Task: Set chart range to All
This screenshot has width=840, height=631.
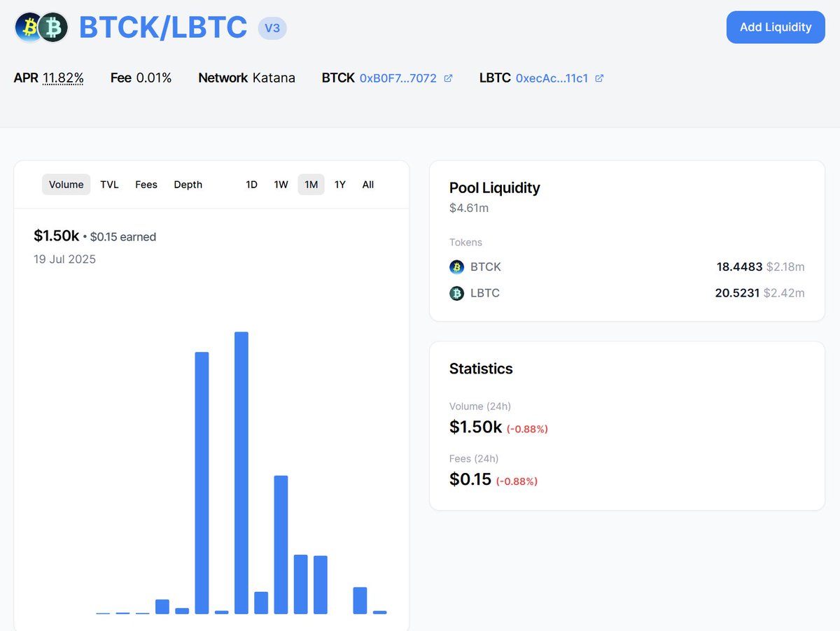Action: (368, 185)
